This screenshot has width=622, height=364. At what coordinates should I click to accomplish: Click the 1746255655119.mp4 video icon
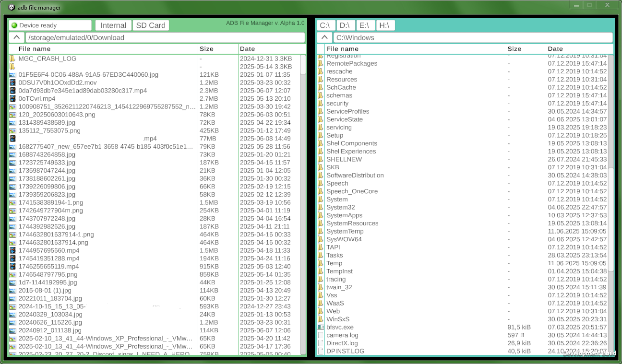tap(12, 267)
